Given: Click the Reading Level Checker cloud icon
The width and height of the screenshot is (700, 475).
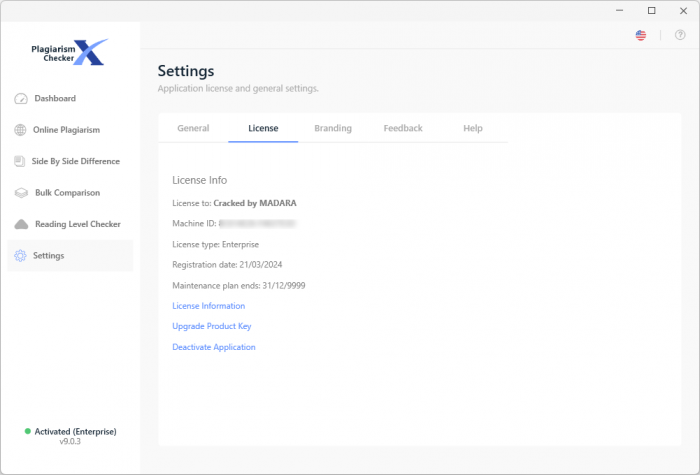Looking at the screenshot, I should point(21,224).
